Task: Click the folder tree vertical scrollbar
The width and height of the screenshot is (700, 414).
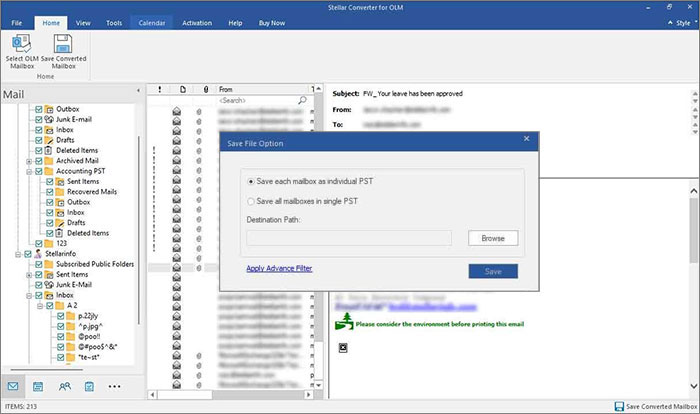Action: (x=139, y=230)
